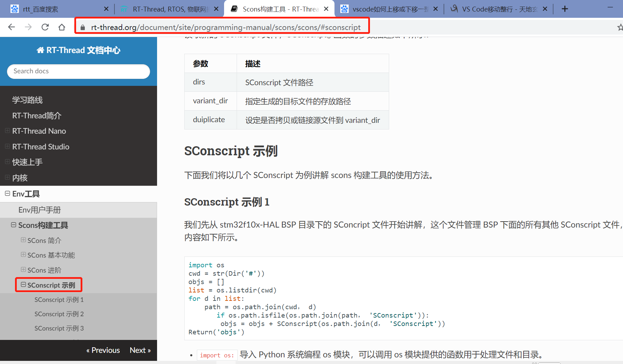Close the VS Code移动整行 tab

[545, 9]
